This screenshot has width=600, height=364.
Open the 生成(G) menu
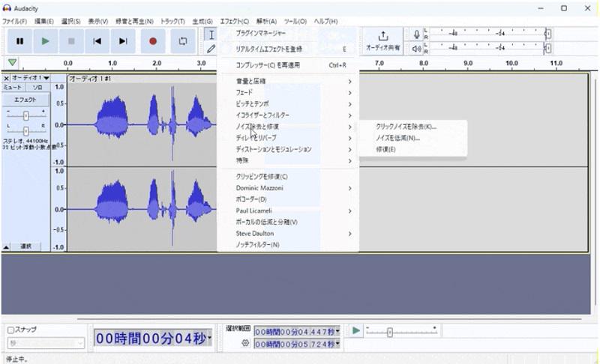(202, 22)
